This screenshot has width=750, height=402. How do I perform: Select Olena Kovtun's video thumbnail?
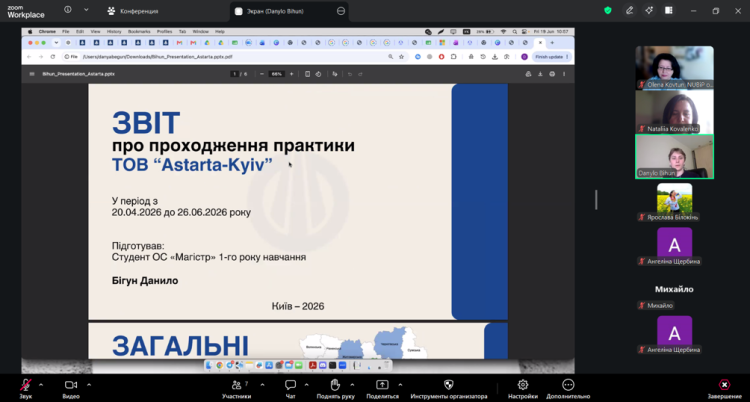[x=674, y=67]
